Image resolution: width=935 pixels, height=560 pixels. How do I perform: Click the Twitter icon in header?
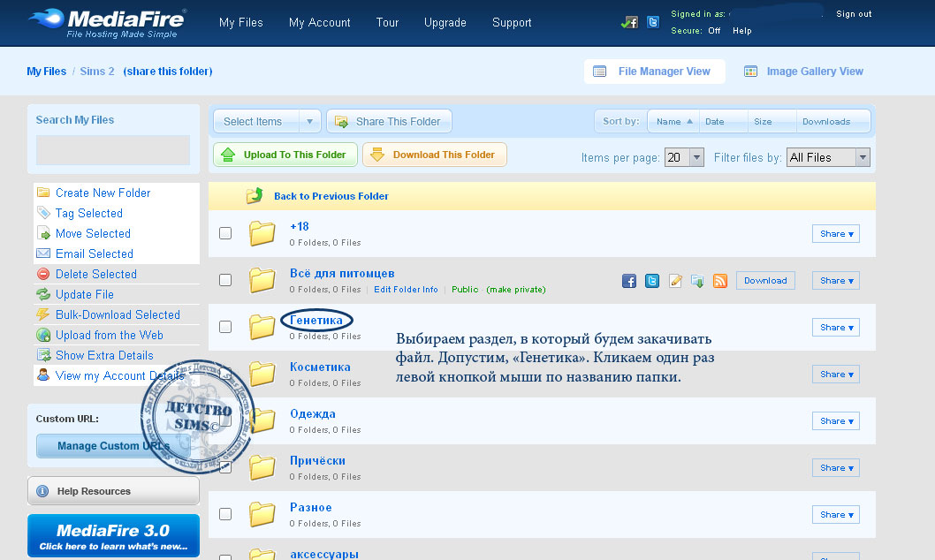pyautogui.click(x=653, y=23)
